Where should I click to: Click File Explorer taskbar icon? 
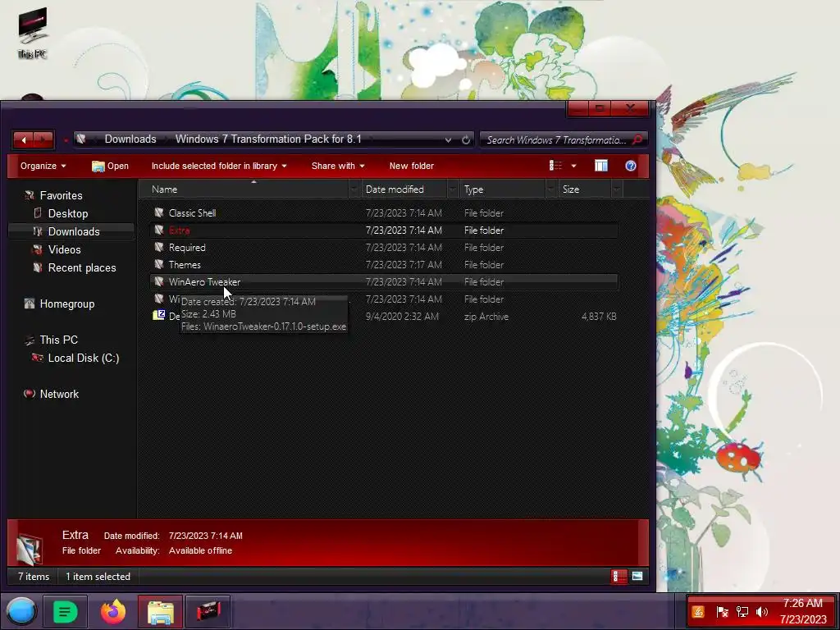[160, 611]
